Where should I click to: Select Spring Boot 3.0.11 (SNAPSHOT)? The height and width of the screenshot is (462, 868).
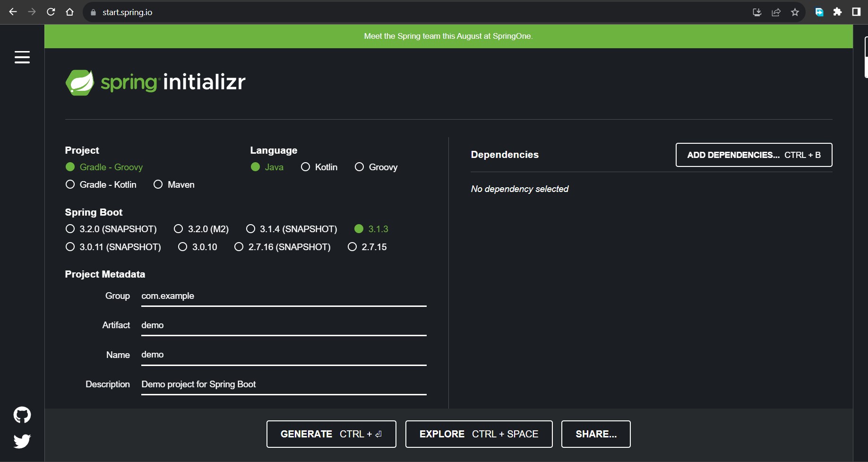click(x=113, y=247)
